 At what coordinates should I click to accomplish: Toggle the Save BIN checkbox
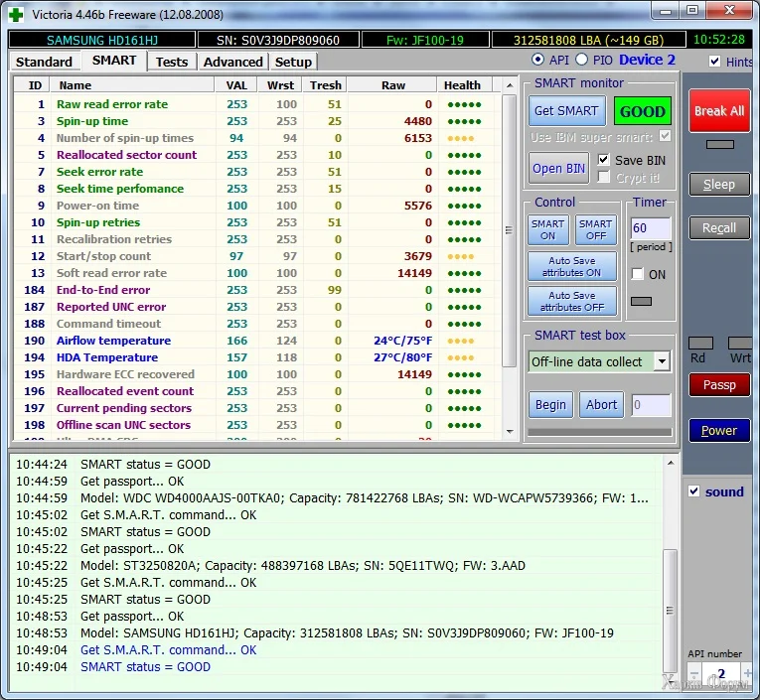point(604,160)
